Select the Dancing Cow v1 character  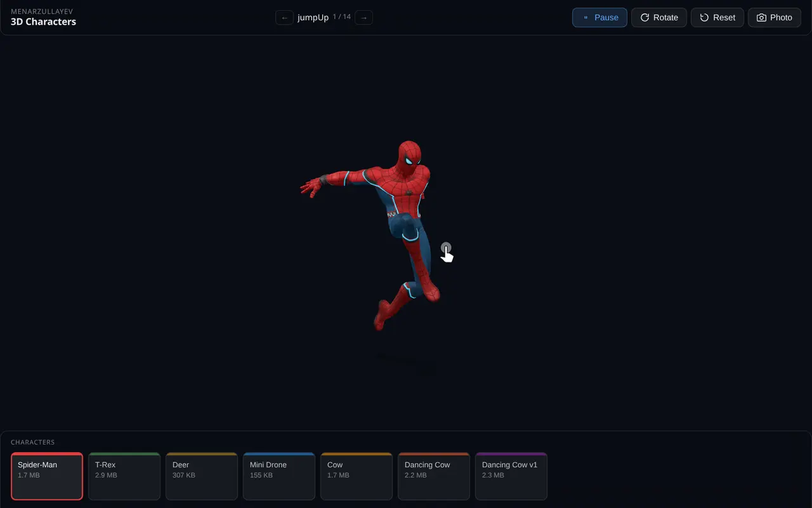click(511, 476)
